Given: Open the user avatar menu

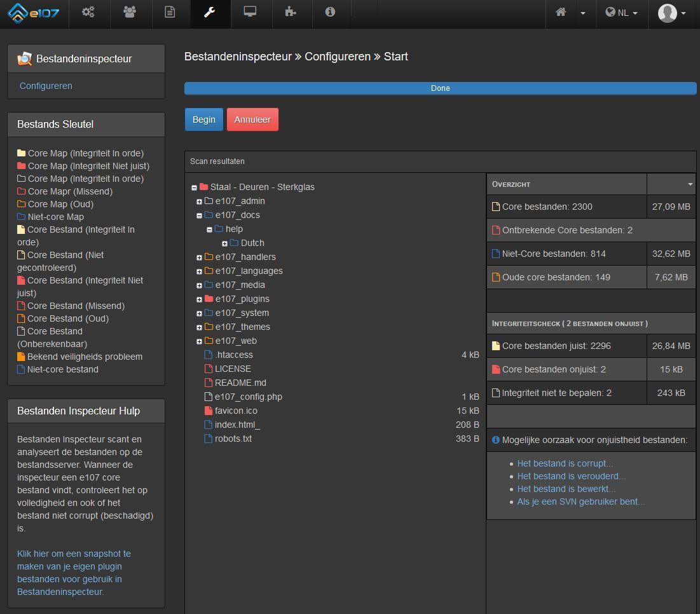Looking at the screenshot, I should click(x=671, y=13).
